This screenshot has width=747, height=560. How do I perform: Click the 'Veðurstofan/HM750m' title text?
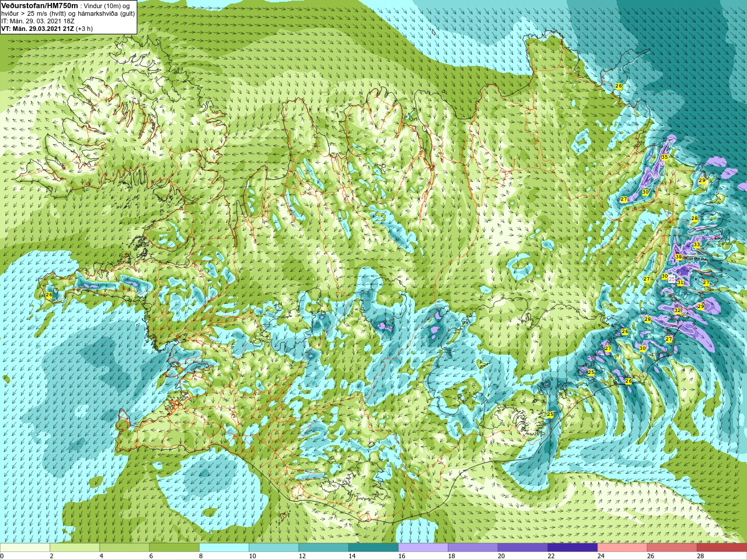[x=40, y=5]
